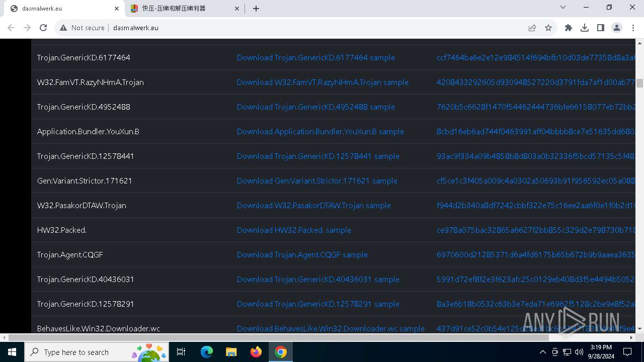Screen dimensions: 644x362
Task: Open the Not secure site info
Action: (x=82, y=28)
